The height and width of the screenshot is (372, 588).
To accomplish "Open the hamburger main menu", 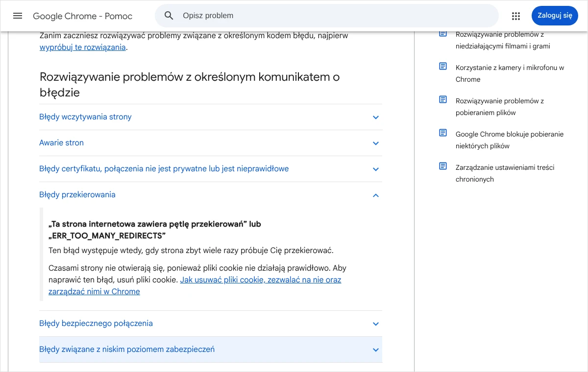I will pyautogui.click(x=18, y=16).
